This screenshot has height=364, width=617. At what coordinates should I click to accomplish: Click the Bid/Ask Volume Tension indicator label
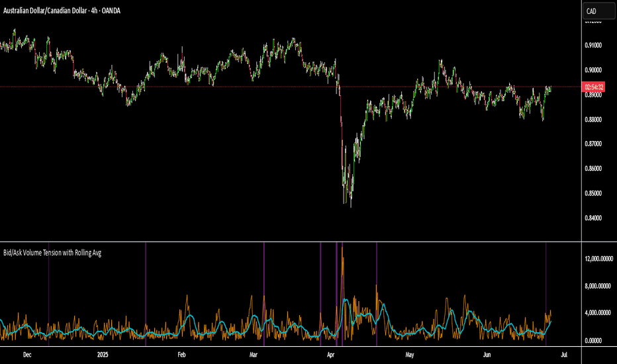pyautogui.click(x=52, y=253)
